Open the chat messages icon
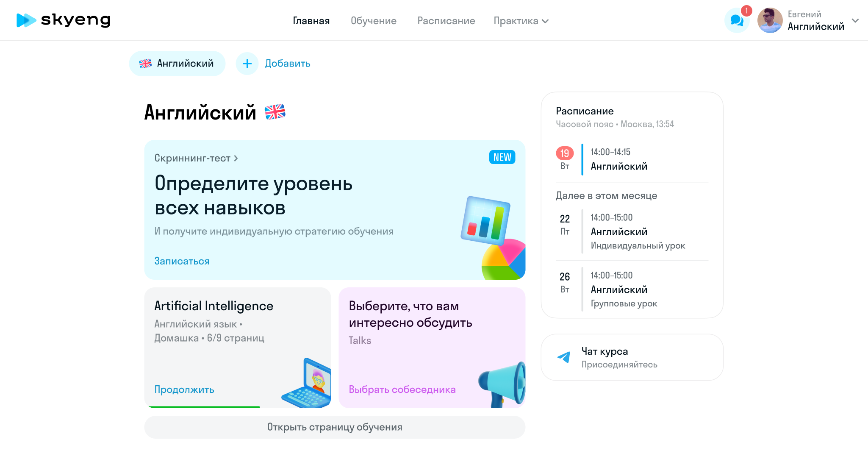Screen dimensions: 868x459 pyautogui.click(x=737, y=20)
